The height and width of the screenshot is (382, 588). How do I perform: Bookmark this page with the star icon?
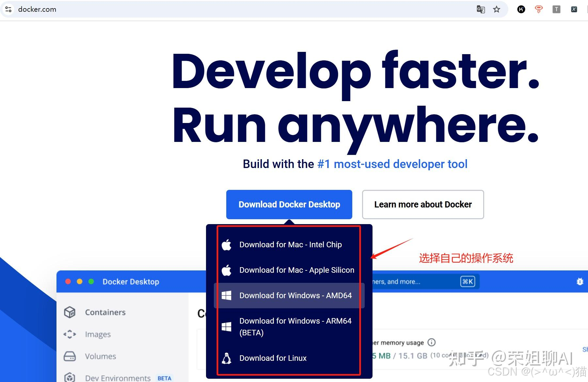point(497,9)
